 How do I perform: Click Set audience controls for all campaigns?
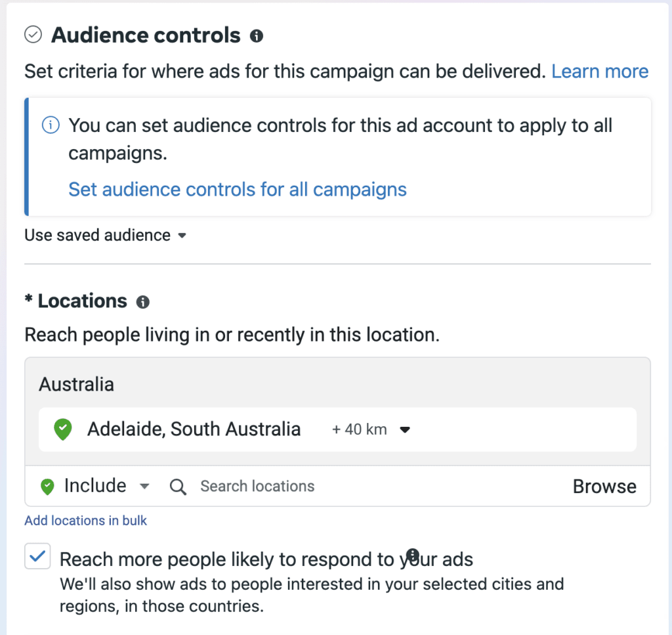pos(238,190)
